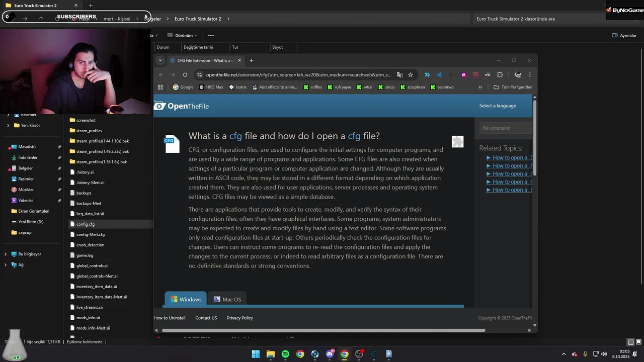Open the botrix bookmark
The image size is (644, 362).
(x=238, y=87)
